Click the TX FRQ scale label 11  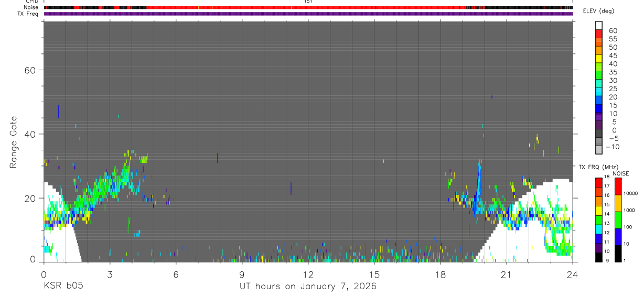click(x=607, y=242)
